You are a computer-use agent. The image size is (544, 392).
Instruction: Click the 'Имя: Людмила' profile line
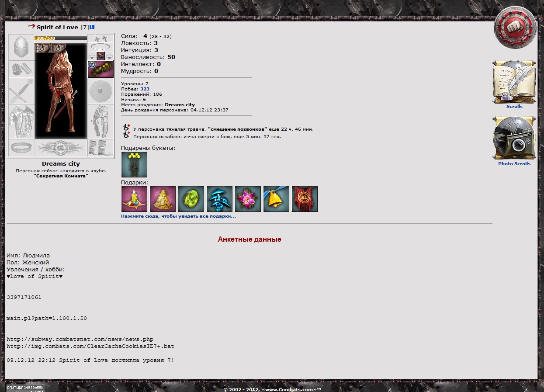(28, 256)
